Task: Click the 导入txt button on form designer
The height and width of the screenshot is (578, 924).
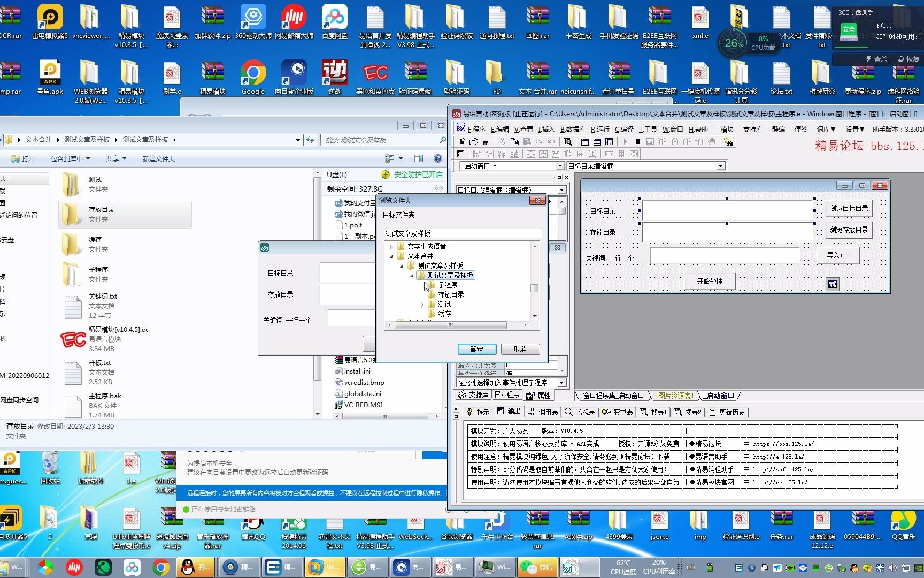Action: pos(838,256)
